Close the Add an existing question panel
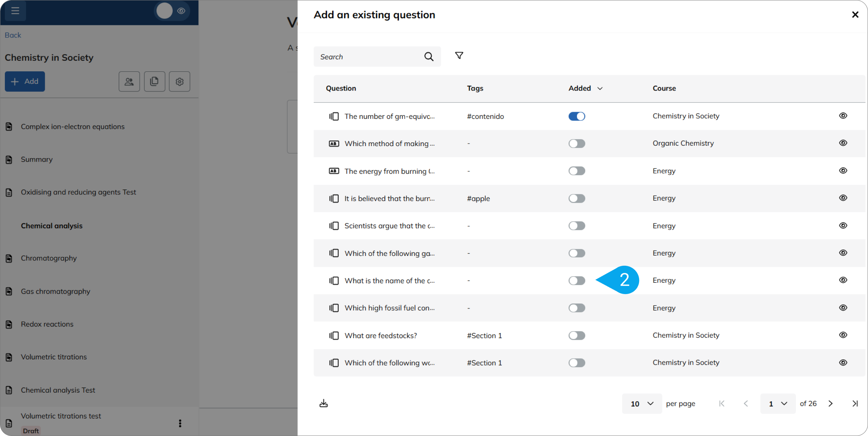This screenshot has width=868, height=436. coord(855,15)
